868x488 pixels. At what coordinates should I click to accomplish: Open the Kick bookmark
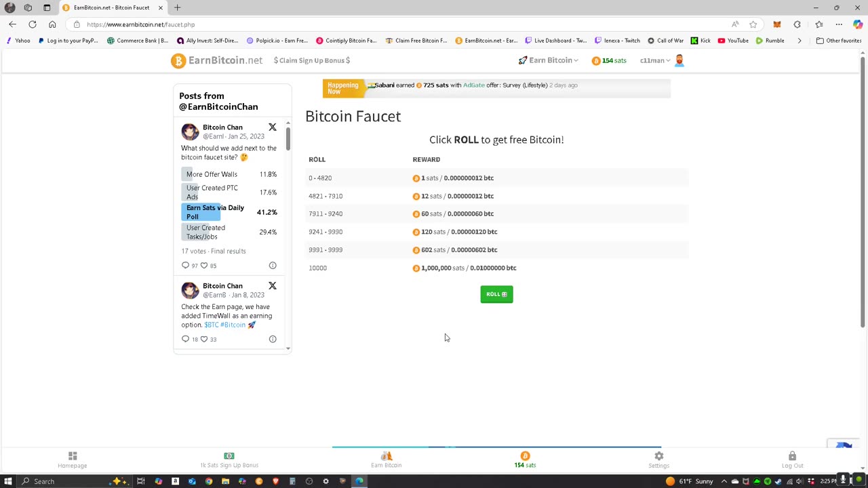[x=701, y=41]
